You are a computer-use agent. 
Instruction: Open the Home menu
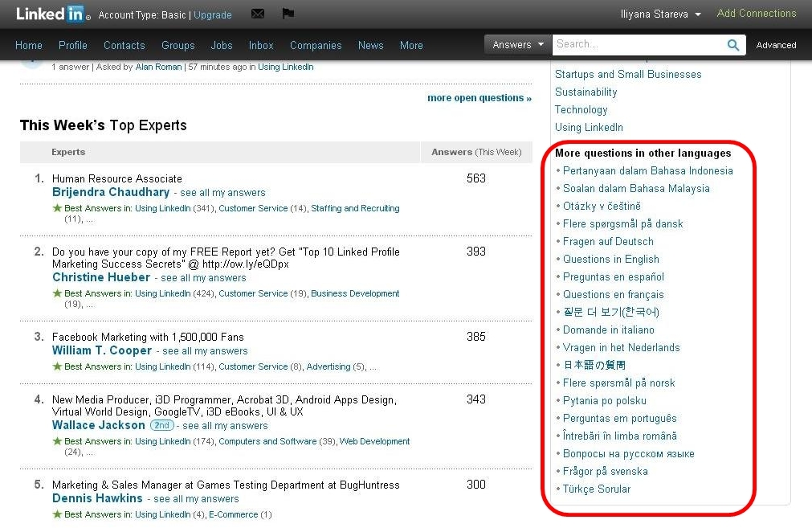29,45
